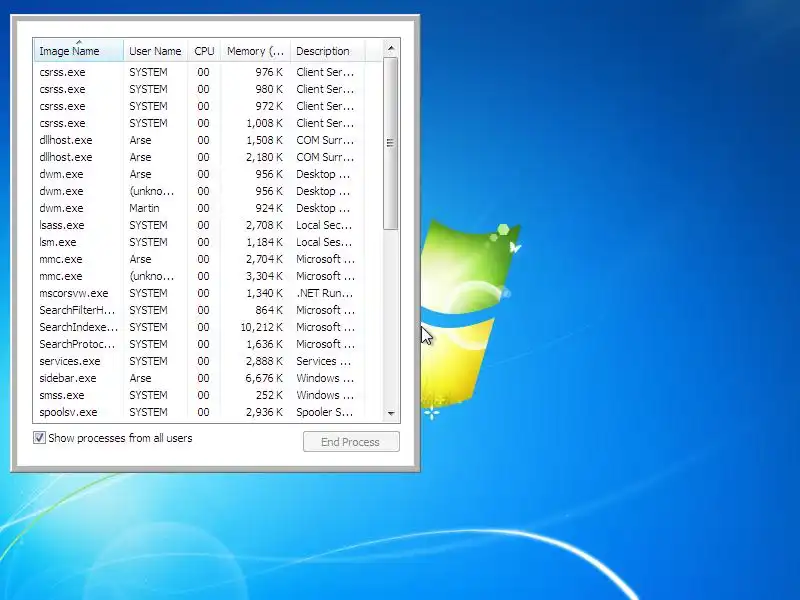The height and width of the screenshot is (600, 800).
Task: Select csrss.exe using 1,008 K
Action: pyautogui.click(x=208, y=123)
